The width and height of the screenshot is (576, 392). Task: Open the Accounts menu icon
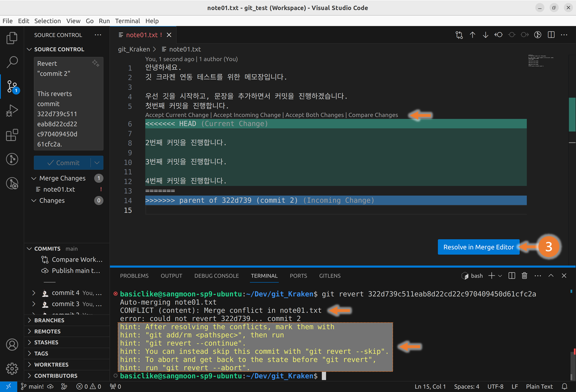12,345
